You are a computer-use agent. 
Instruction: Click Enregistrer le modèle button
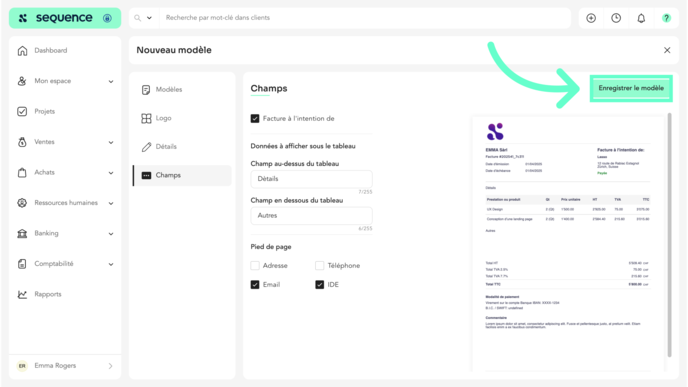631,88
